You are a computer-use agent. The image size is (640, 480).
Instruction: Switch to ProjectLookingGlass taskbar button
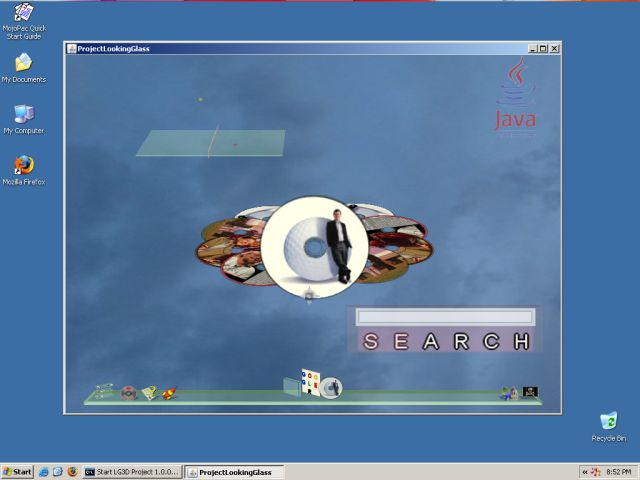coord(234,472)
